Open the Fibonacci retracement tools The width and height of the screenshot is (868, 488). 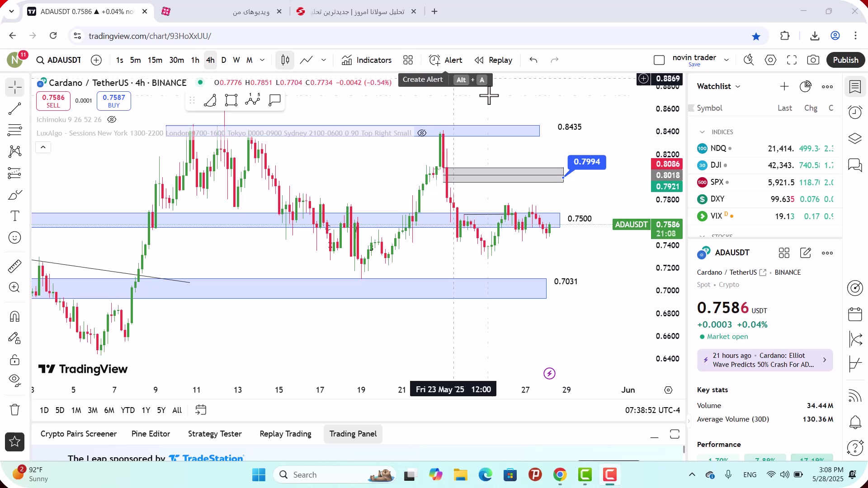(x=14, y=130)
